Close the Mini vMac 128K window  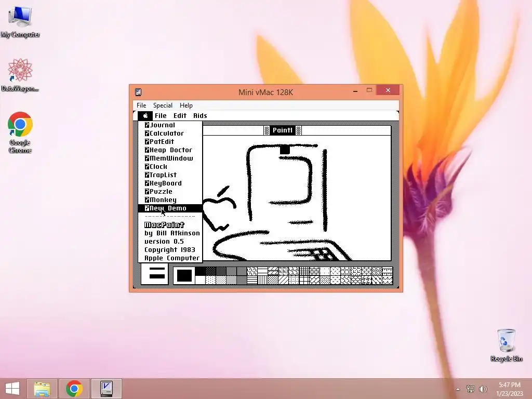388,90
